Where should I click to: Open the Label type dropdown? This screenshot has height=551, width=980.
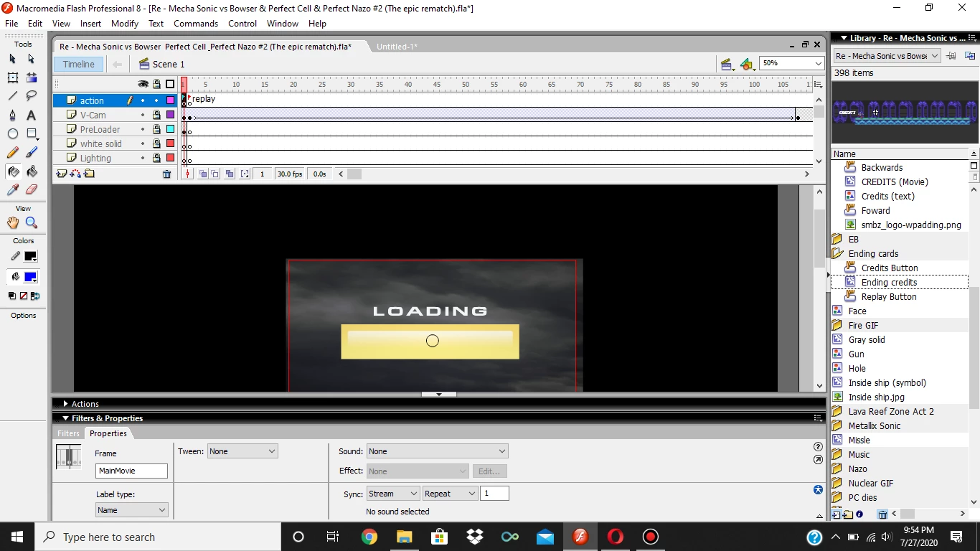pos(131,510)
